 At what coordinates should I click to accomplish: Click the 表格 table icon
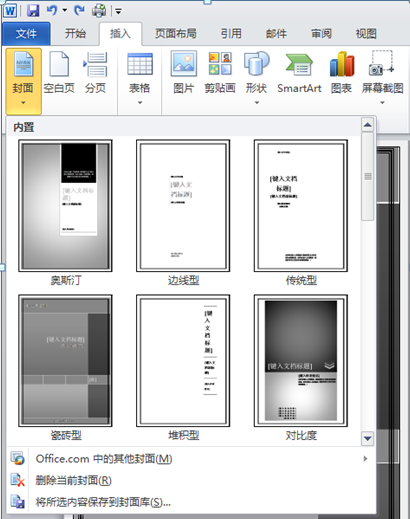coord(140,64)
